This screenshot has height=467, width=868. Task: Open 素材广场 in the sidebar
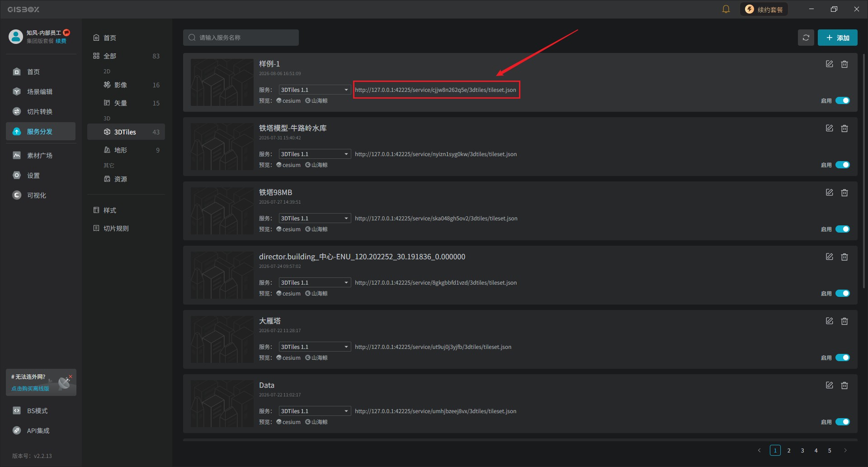tap(41, 156)
